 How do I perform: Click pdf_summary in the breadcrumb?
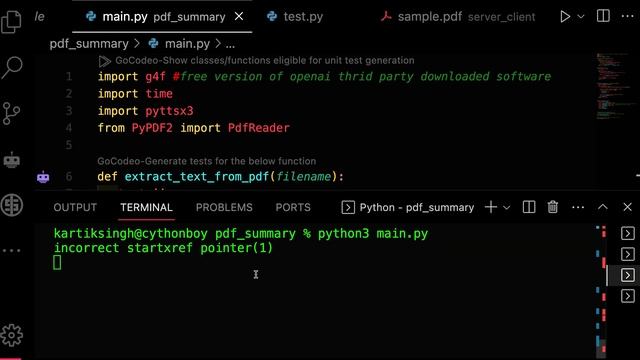click(x=89, y=44)
